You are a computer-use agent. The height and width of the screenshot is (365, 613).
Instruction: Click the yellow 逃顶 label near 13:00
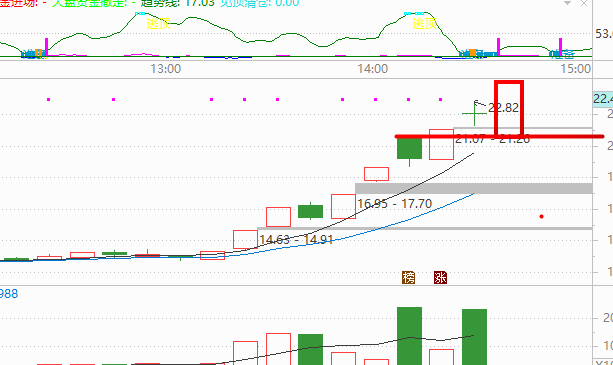point(158,23)
